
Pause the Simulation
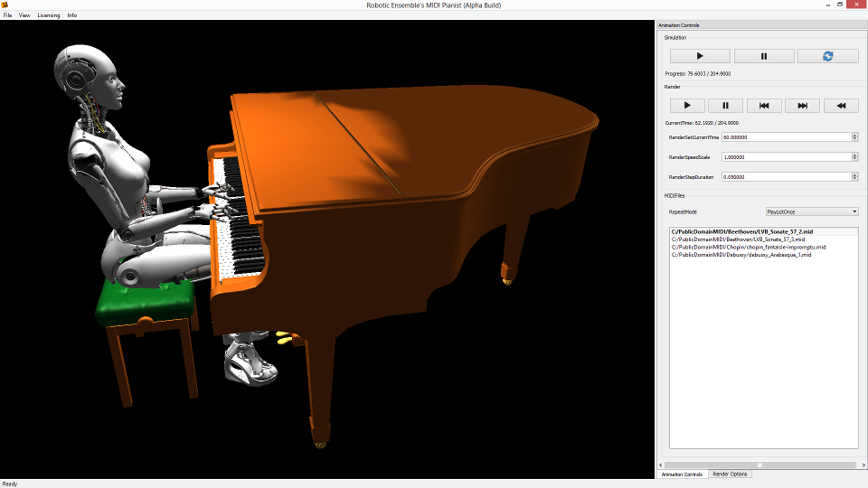[x=764, y=56]
